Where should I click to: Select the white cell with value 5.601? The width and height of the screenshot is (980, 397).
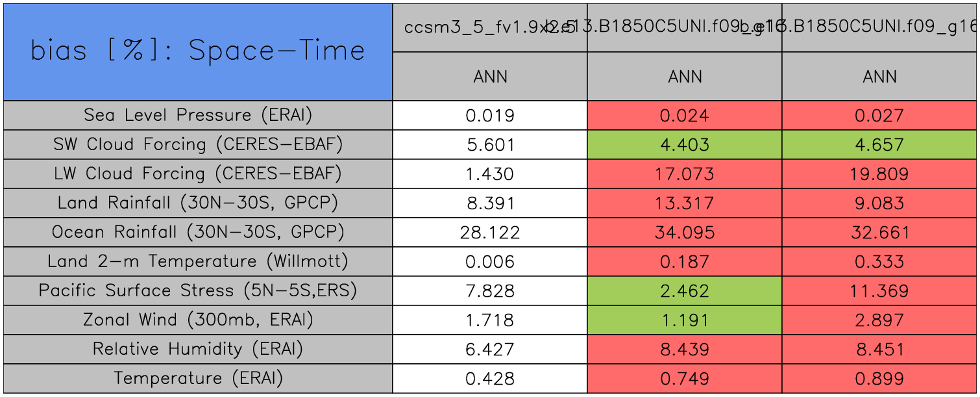(490, 145)
